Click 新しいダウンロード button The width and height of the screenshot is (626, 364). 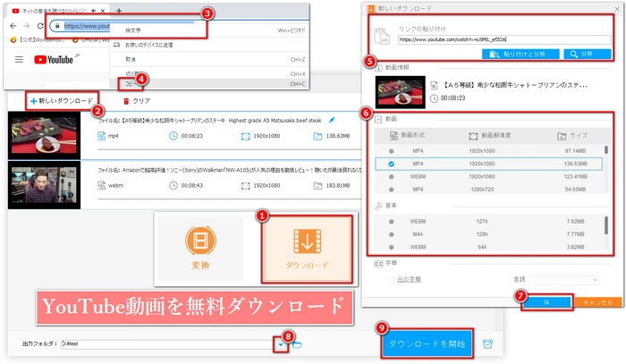[62, 101]
